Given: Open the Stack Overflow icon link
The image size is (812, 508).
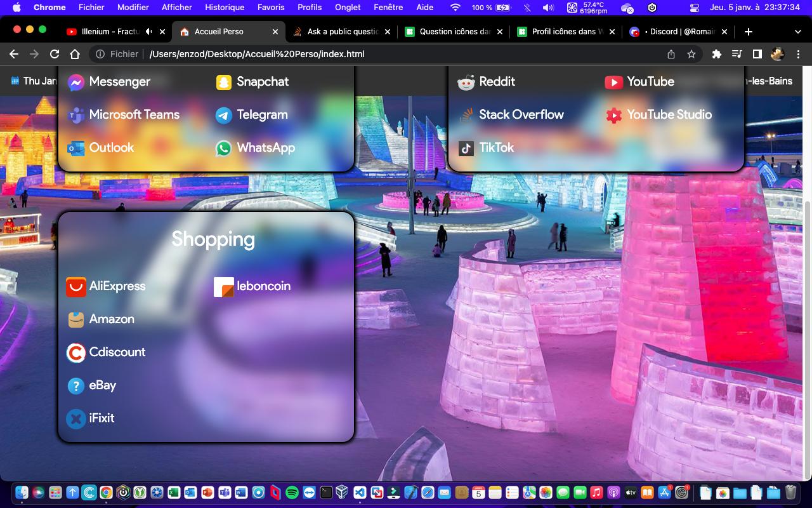Looking at the screenshot, I should 466,115.
